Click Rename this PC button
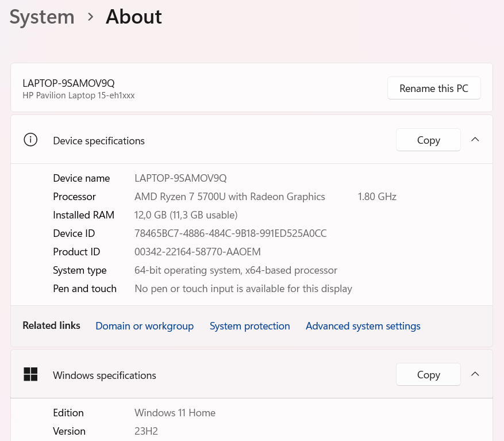This screenshot has height=441, width=504. coord(434,88)
